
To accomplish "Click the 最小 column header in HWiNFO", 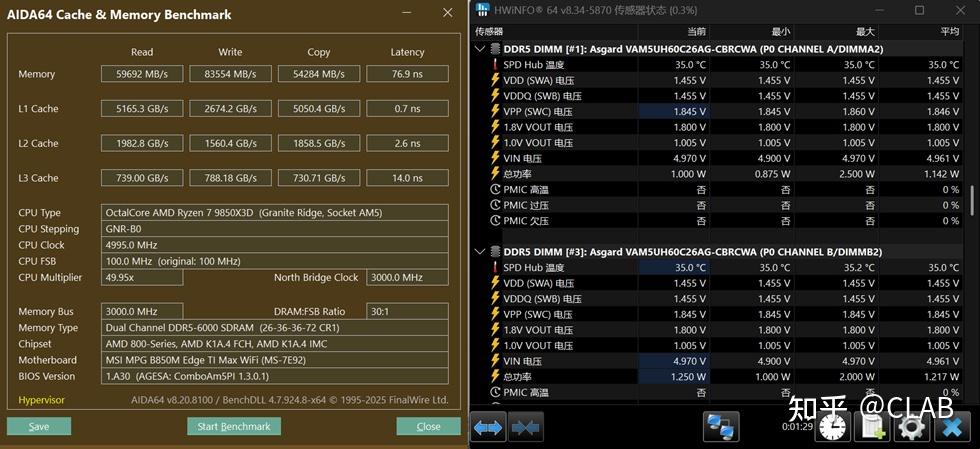I will tap(781, 31).
